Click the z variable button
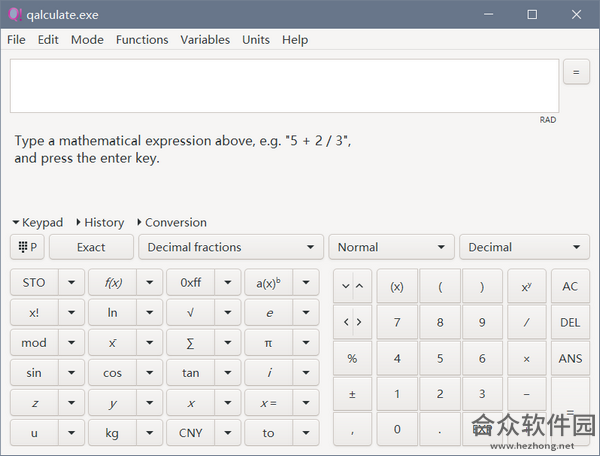 coord(34,403)
